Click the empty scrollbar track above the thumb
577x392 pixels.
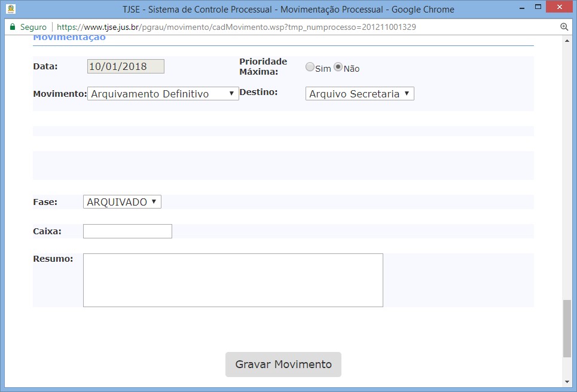[567, 167]
